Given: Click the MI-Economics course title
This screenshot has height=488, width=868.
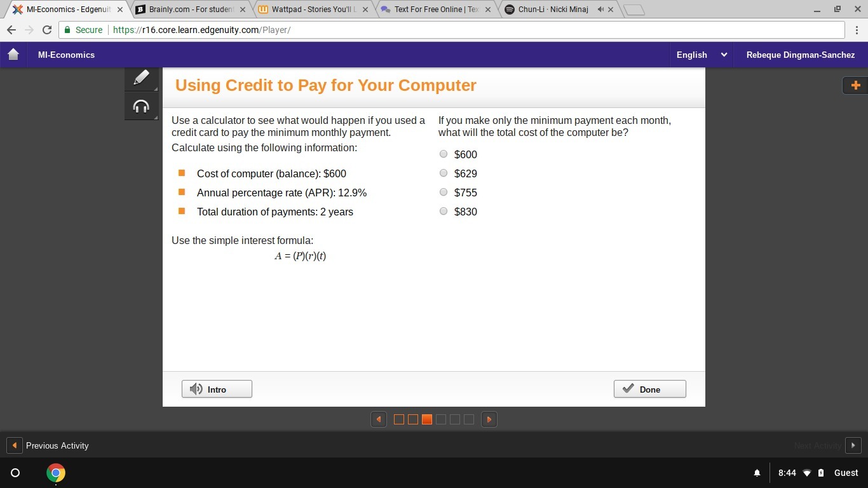Looking at the screenshot, I should click(66, 55).
